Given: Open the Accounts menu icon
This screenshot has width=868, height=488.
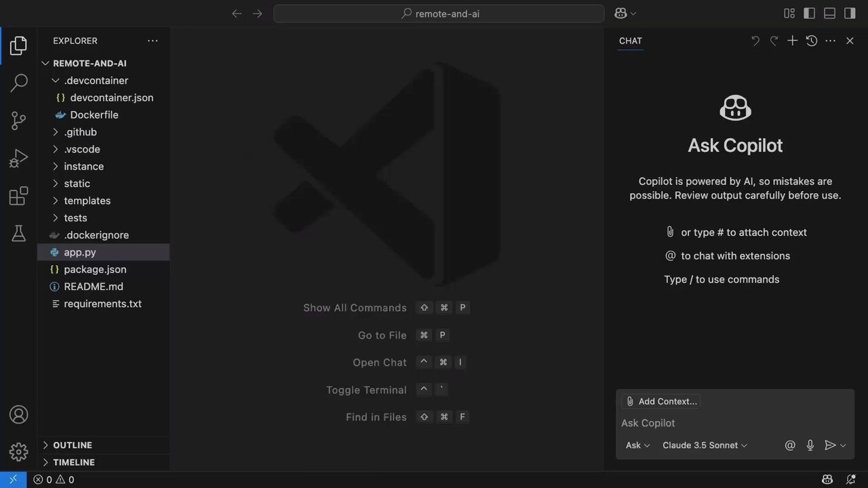Looking at the screenshot, I should (18, 414).
